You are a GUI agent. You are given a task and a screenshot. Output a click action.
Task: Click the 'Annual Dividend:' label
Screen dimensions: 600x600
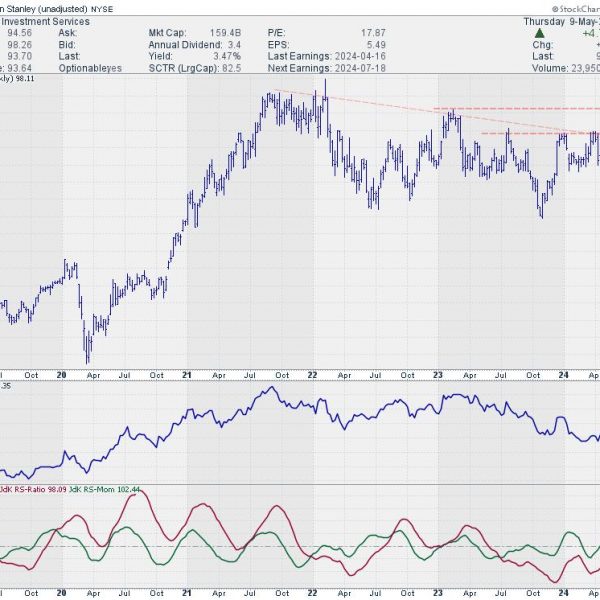[185, 45]
